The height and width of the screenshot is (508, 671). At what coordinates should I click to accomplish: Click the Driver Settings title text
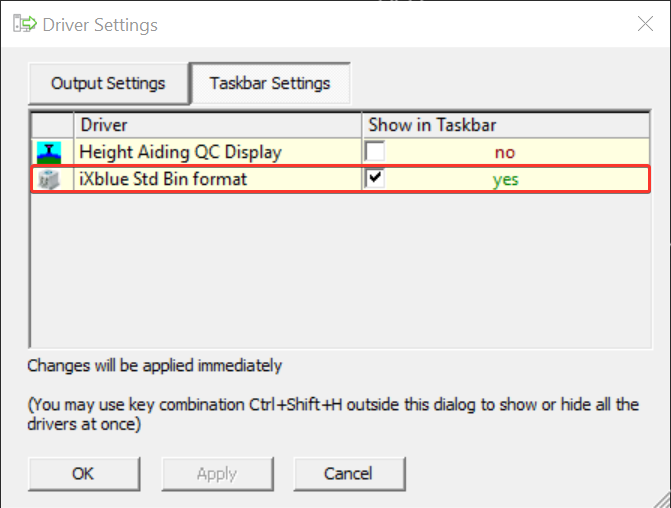[x=100, y=24]
